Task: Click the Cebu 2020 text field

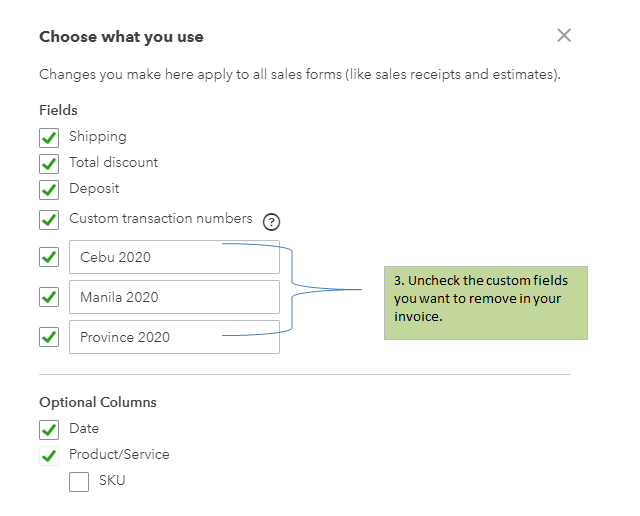Action: pyautogui.click(x=174, y=257)
